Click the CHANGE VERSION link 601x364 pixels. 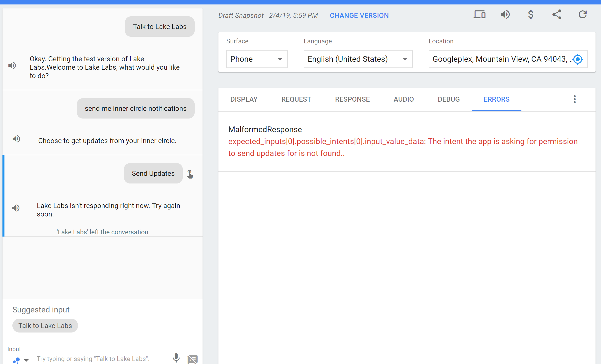click(359, 16)
